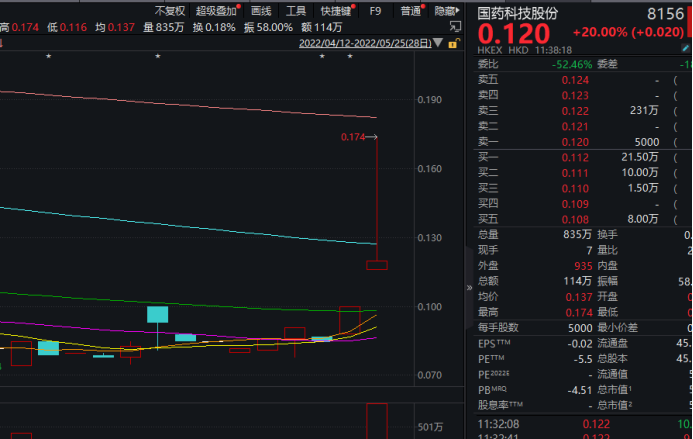Viewport: 693px width, 439px height.
Task: Click the 外盘 935 value
Action: point(583,266)
